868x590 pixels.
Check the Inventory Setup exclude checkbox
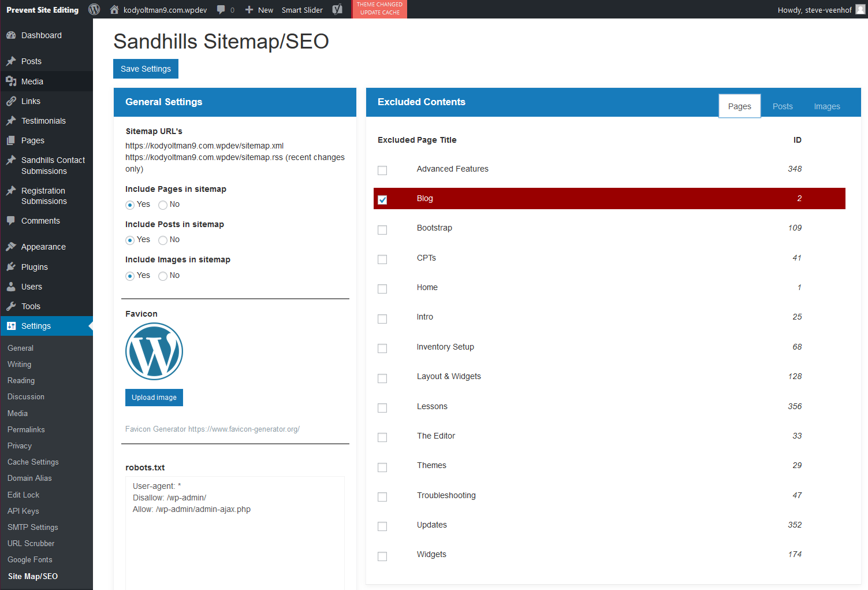point(382,348)
